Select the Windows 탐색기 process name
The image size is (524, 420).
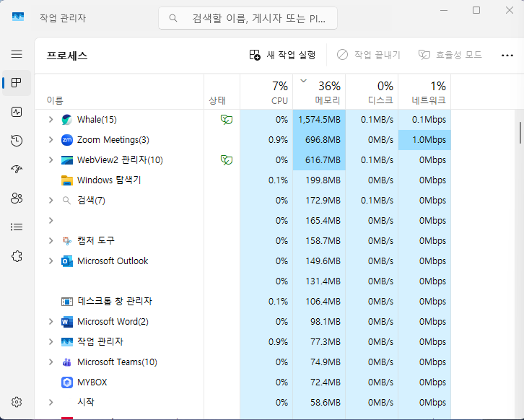click(x=109, y=180)
